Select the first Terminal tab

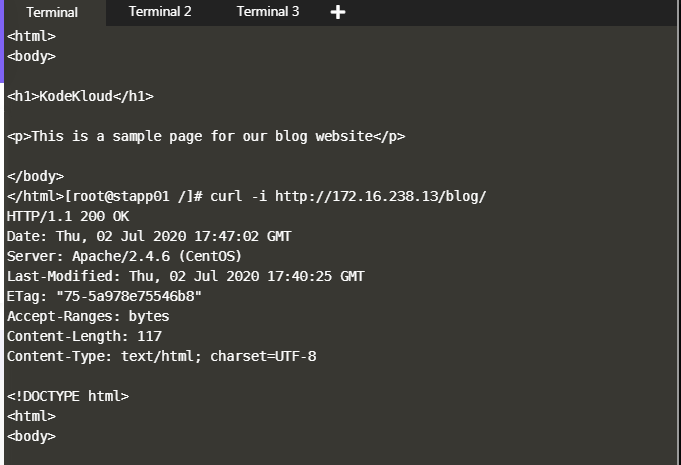pyautogui.click(x=51, y=12)
